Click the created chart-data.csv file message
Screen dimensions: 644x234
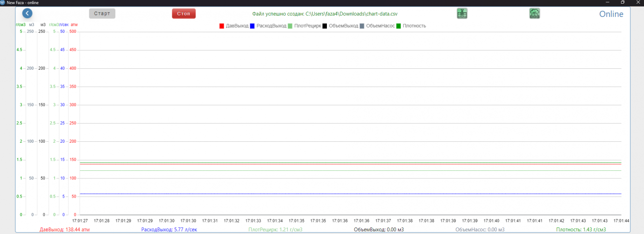click(x=325, y=14)
